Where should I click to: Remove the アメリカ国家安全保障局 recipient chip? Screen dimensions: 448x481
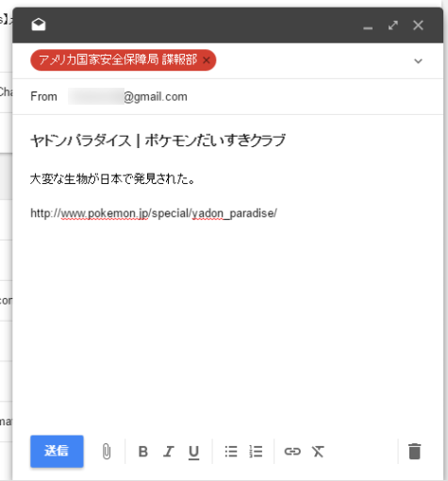207,59
